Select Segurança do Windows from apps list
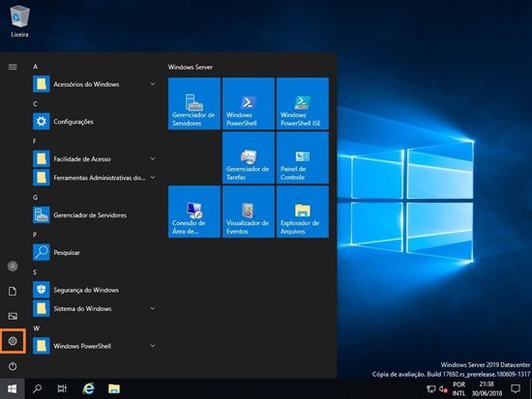Image resolution: width=532 pixels, height=399 pixels. tap(95, 290)
